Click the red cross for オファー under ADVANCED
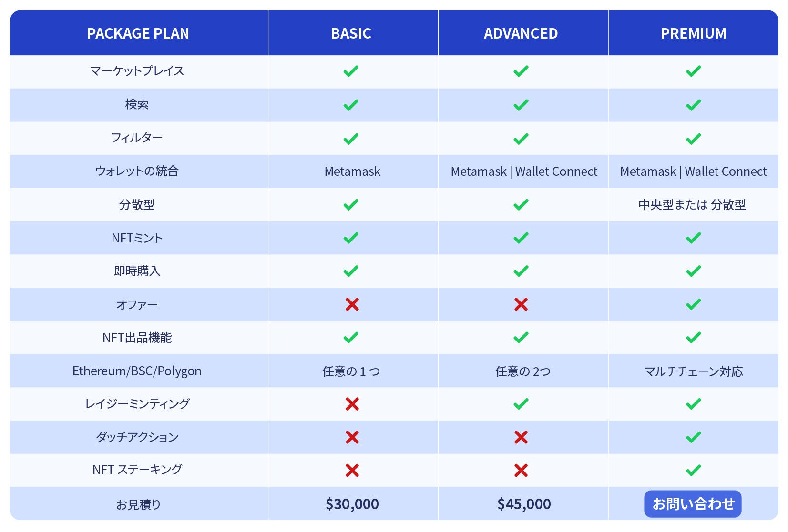The height and width of the screenshot is (532, 788). tap(521, 304)
